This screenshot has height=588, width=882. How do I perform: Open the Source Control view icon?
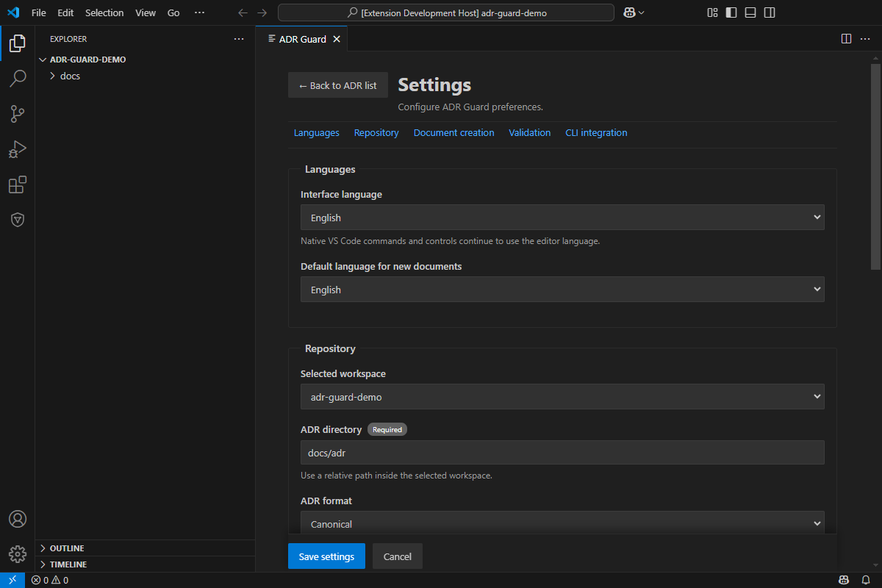[18, 113]
